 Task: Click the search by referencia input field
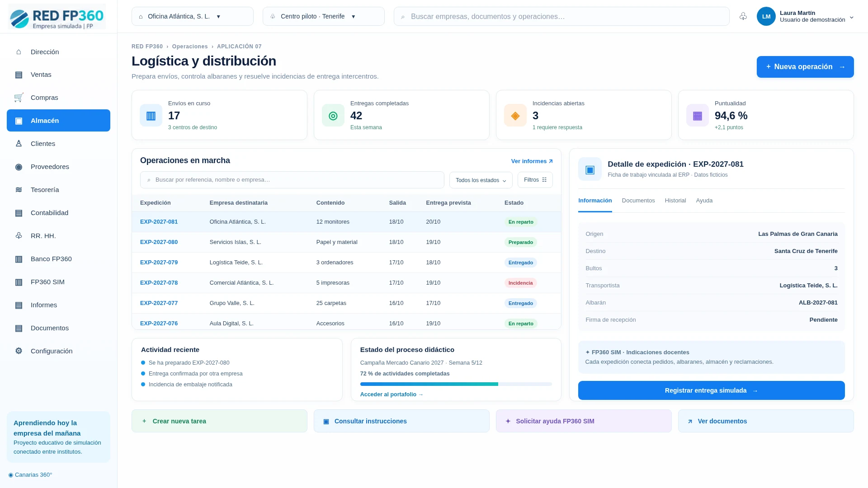[292, 180]
